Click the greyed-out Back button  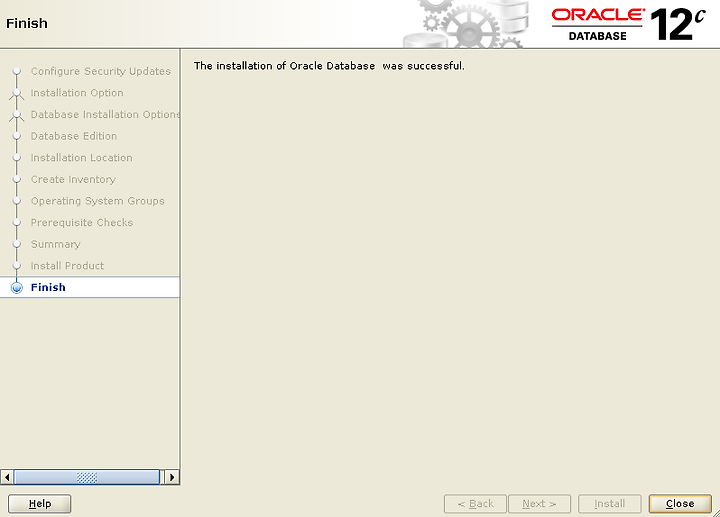(x=475, y=504)
